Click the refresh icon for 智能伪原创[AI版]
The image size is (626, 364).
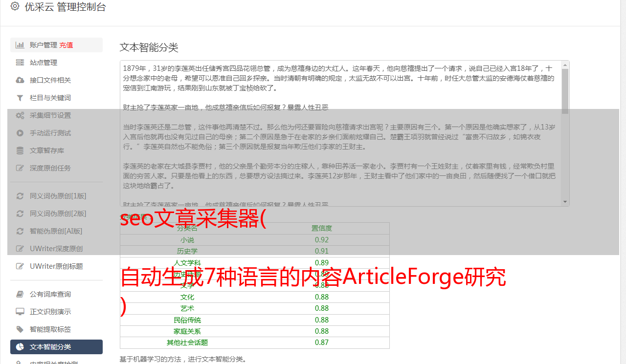pos(20,231)
